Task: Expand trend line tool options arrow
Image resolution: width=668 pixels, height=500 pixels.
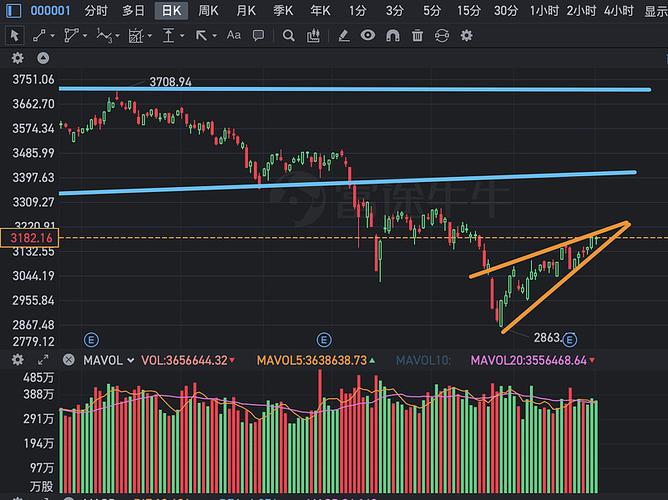Action: pos(53,36)
